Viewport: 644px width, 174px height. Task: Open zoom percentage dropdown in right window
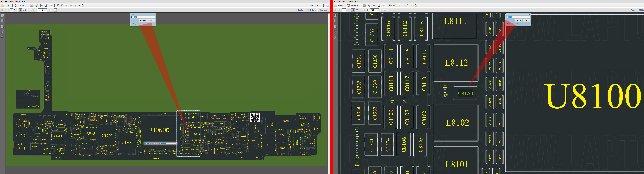point(378,10)
